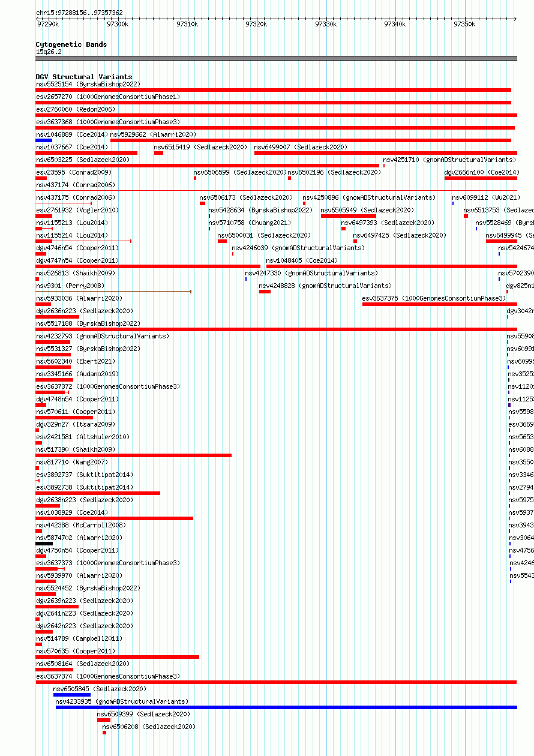Screen dimensions: 534x756
Task: Select the nsv6506599 (Sedlazeck2020) label
Action: [240, 172]
